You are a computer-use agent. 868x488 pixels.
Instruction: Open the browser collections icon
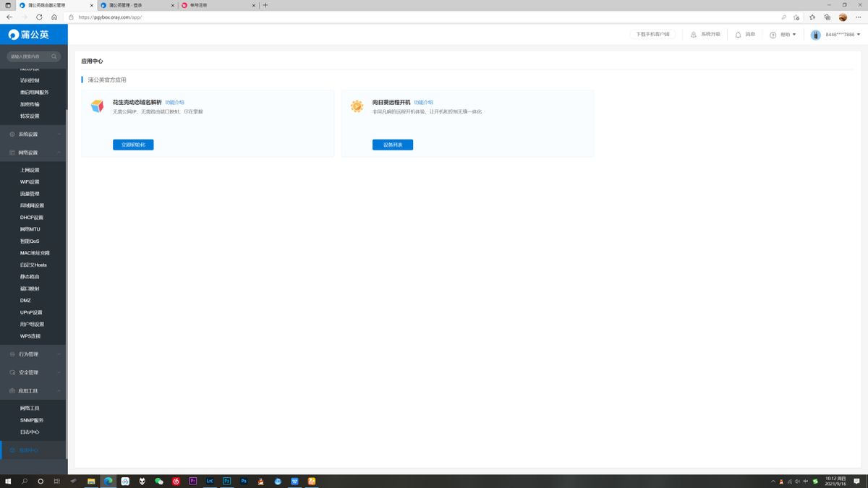[x=827, y=17]
